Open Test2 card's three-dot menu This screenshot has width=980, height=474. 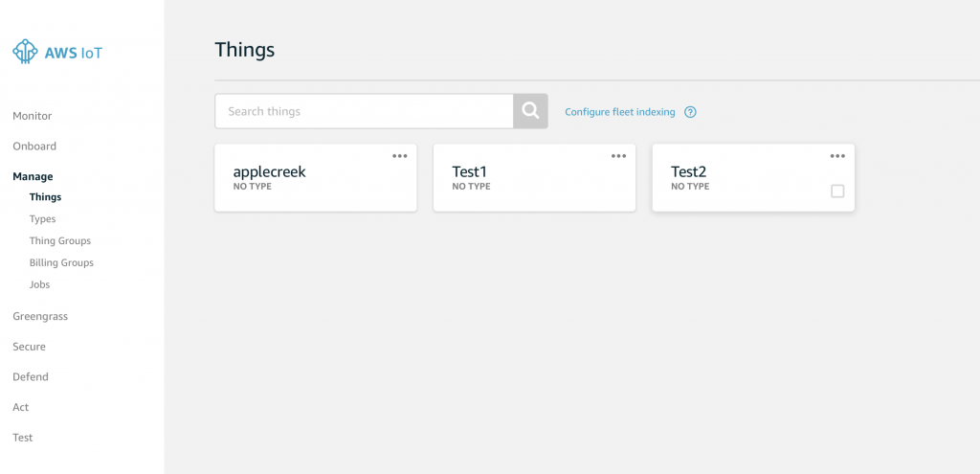coord(836,156)
